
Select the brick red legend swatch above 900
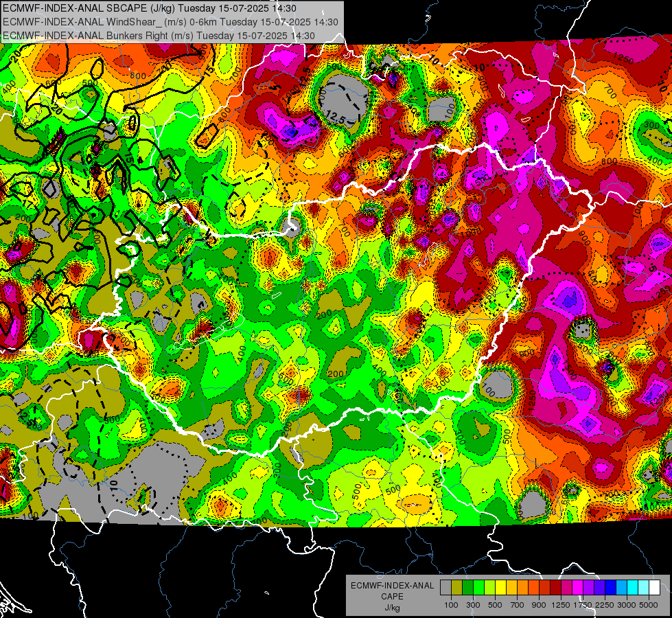[545, 588]
